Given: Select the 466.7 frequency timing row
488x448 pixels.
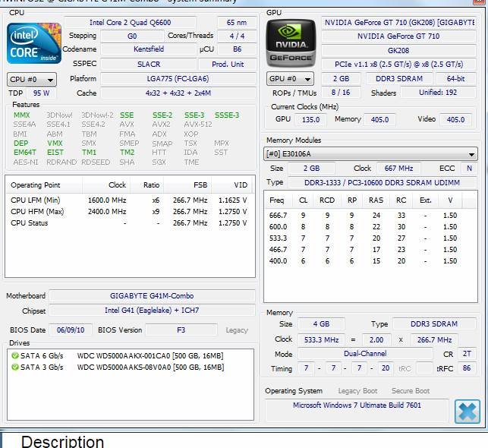Looking at the screenshot, I should coord(363,250).
